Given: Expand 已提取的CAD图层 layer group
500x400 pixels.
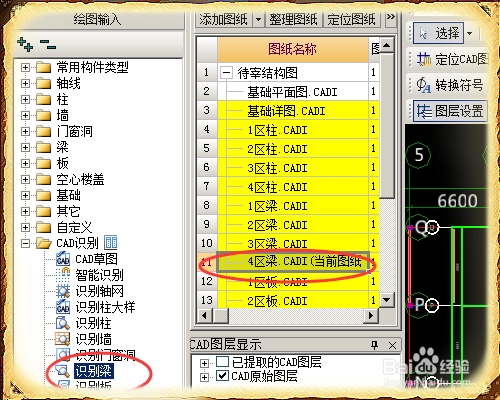Looking at the screenshot, I should click(x=204, y=363).
